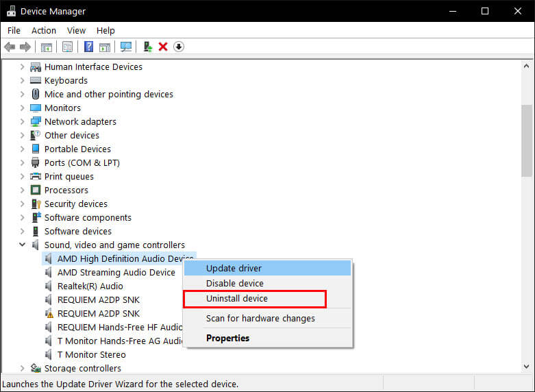The image size is (535, 392).
Task: Expand Human Interface Devices node
Action: click(x=22, y=67)
